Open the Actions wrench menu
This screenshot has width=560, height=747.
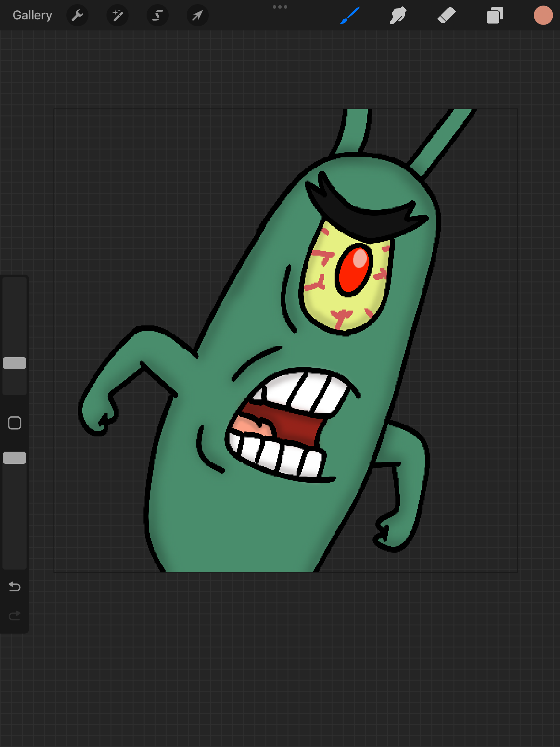77,15
